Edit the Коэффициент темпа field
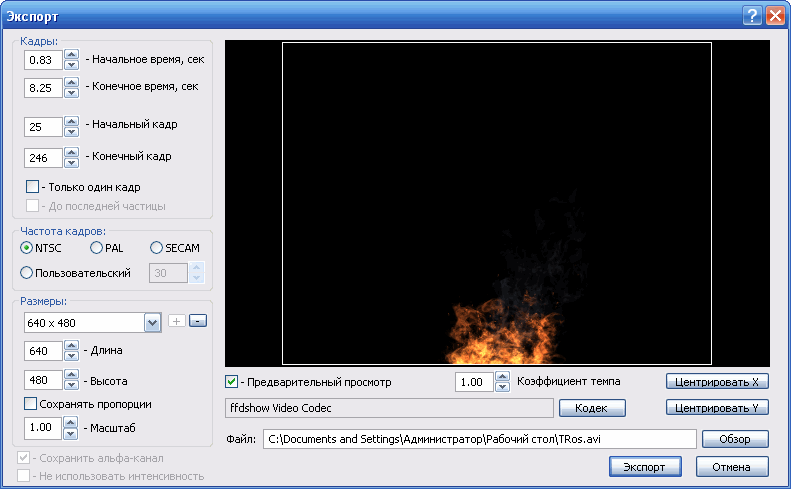 474,382
